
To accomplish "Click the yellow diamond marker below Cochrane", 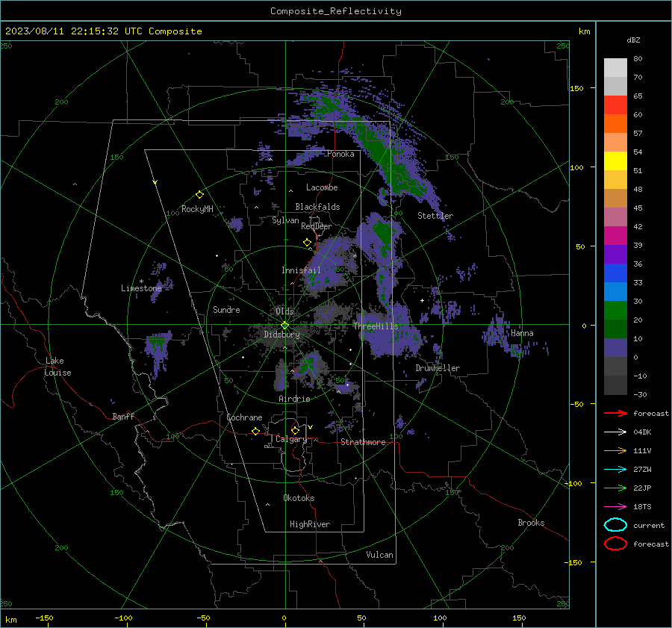I will pyautogui.click(x=255, y=431).
